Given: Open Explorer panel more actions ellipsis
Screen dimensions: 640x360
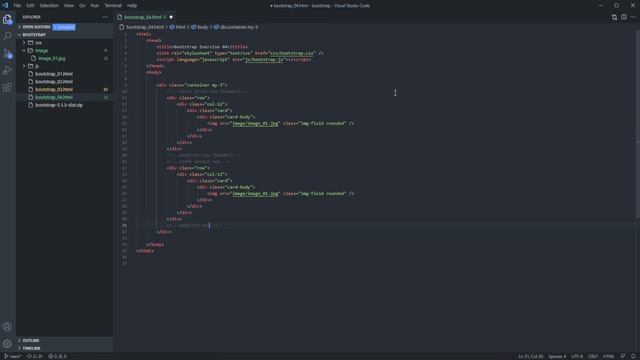Looking at the screenshot, I should [105, 17].
